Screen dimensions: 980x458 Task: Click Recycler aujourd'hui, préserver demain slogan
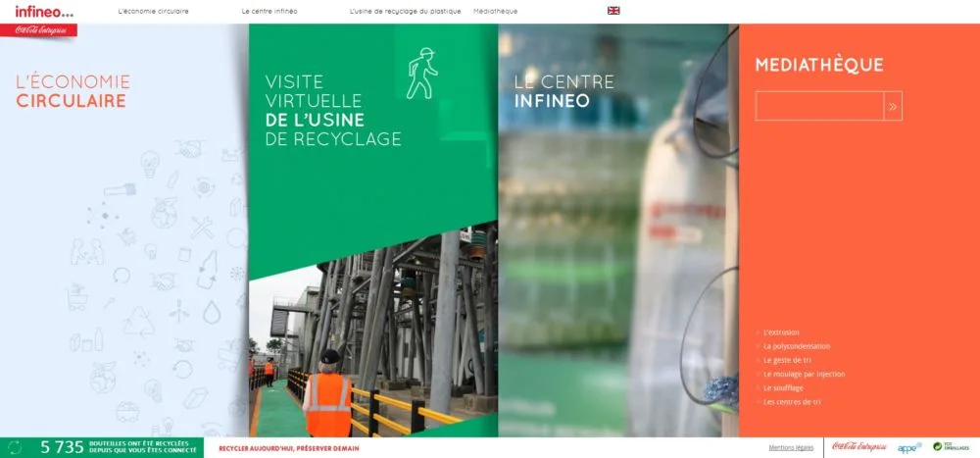pos(289,448)
